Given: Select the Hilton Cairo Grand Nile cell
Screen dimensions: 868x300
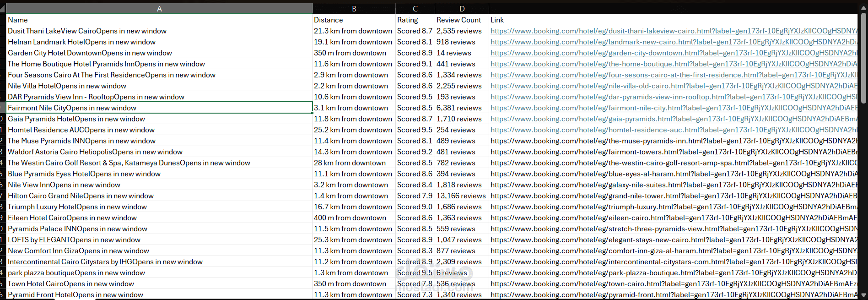Looking at the screenshot, I should 159,196.
